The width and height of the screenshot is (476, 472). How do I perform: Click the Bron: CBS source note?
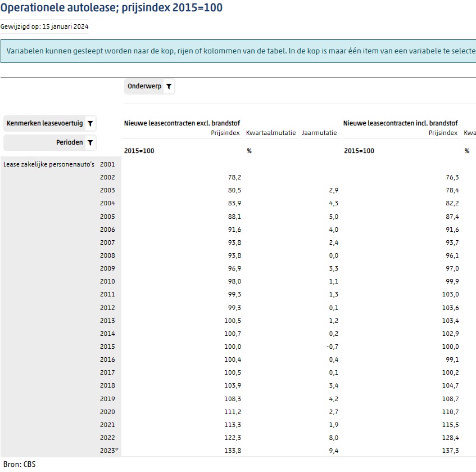(x=19, y=464)
